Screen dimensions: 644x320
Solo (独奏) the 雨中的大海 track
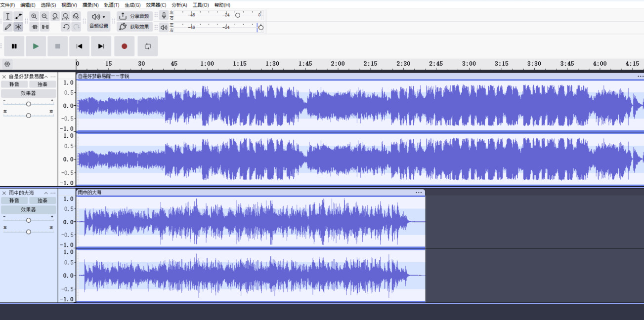[43, 200]
